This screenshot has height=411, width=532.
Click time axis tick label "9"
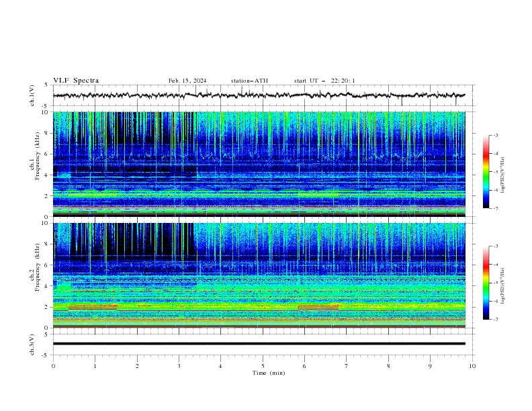[x=430, y=366]
